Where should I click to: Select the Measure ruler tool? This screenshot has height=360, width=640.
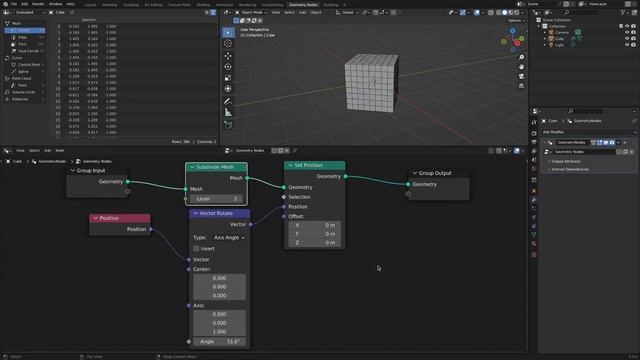point(228,113)
